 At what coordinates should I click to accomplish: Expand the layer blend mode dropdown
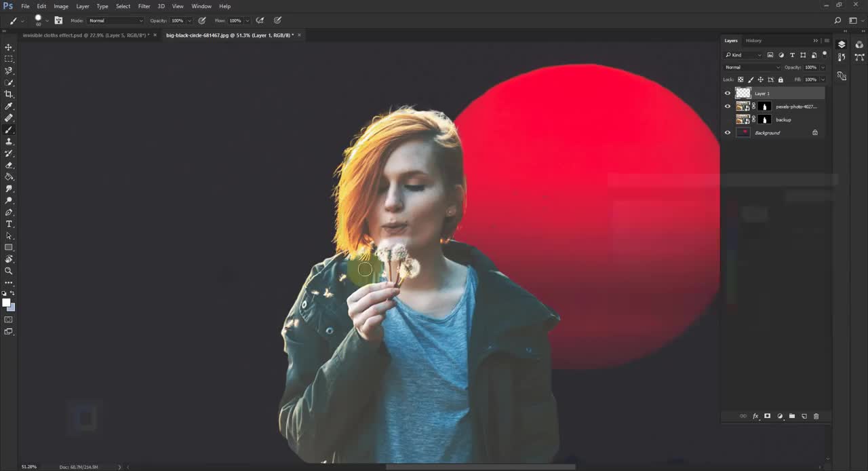pos(752,67)
